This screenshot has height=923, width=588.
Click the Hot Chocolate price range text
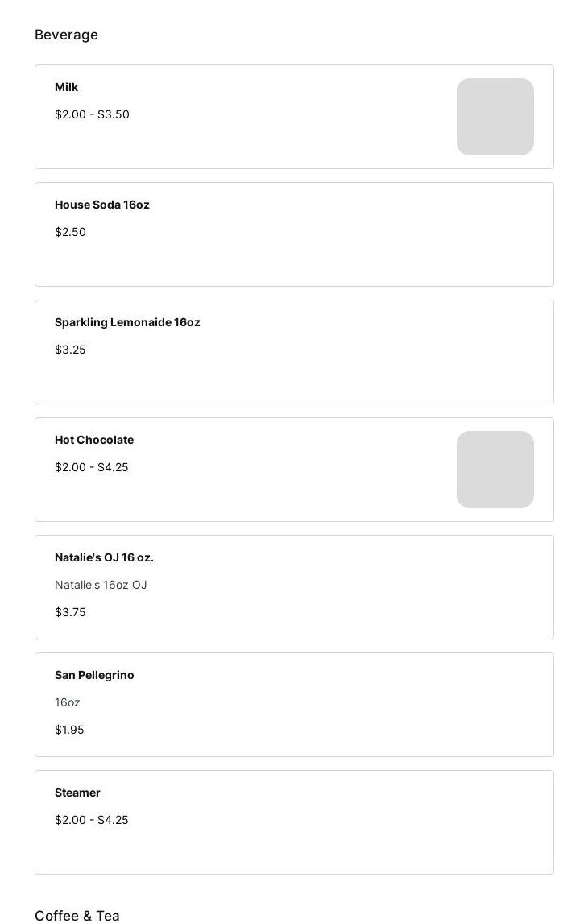click(92, 467)
